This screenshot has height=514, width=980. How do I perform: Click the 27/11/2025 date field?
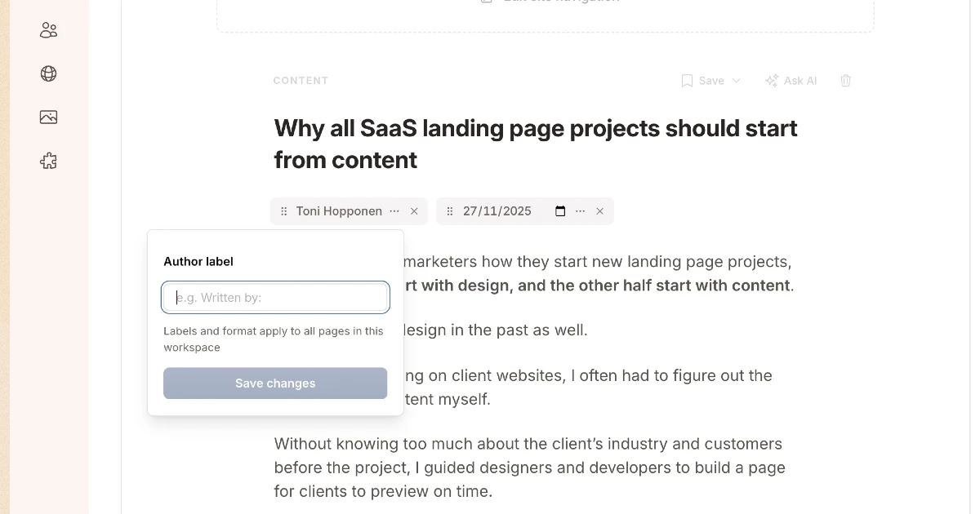pos(497,211)
